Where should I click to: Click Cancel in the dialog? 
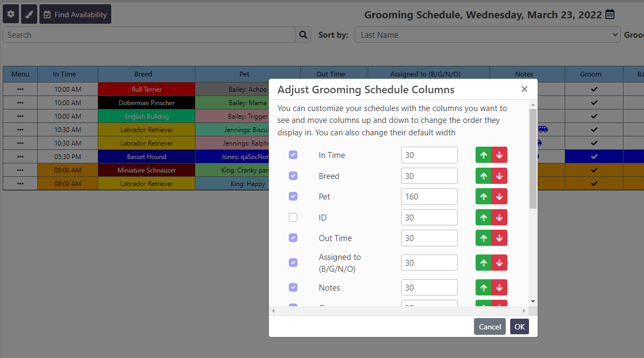[490, 327]
